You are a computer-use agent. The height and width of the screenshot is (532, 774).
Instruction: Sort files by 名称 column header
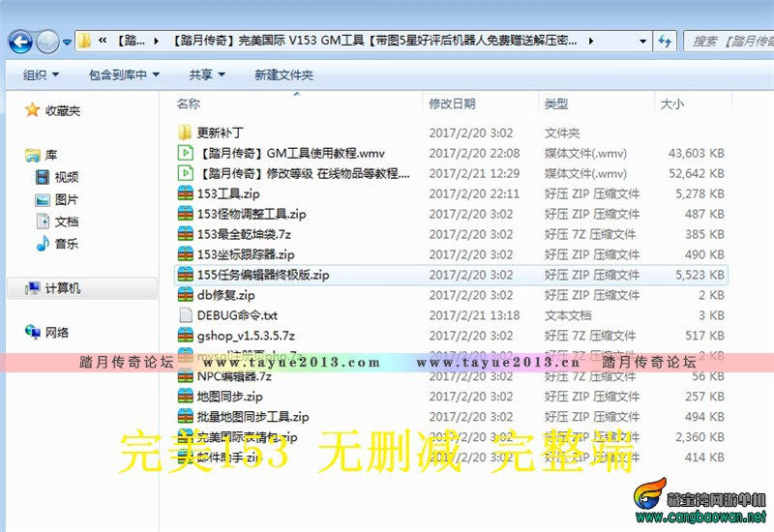click(x=189, y=103)
